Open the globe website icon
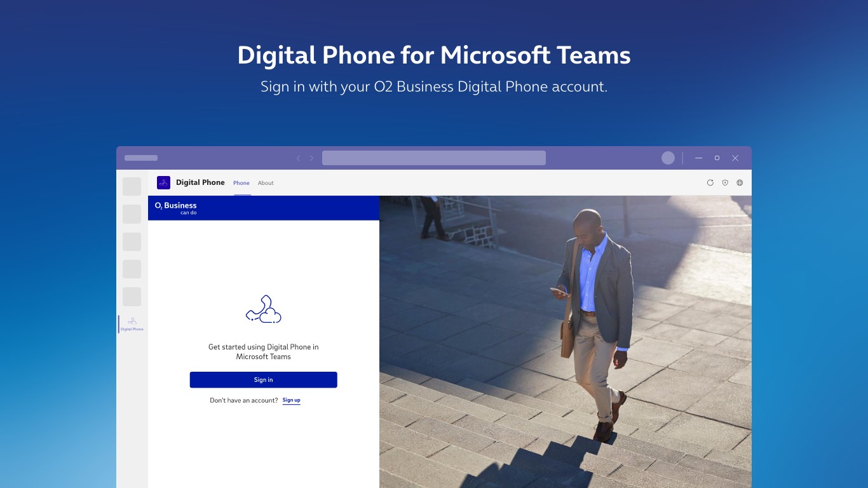Screen dimensions: 868x488 740,183
